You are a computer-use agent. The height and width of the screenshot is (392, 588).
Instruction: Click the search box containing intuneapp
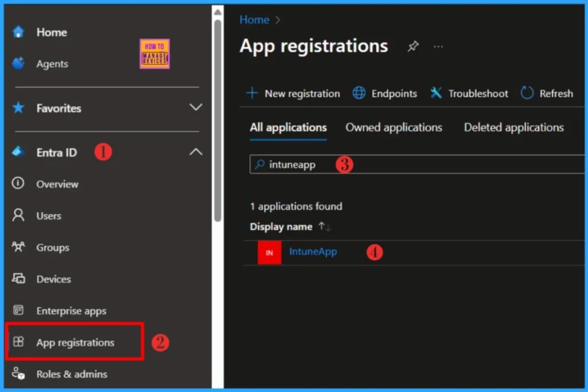[x=417, y=164]
